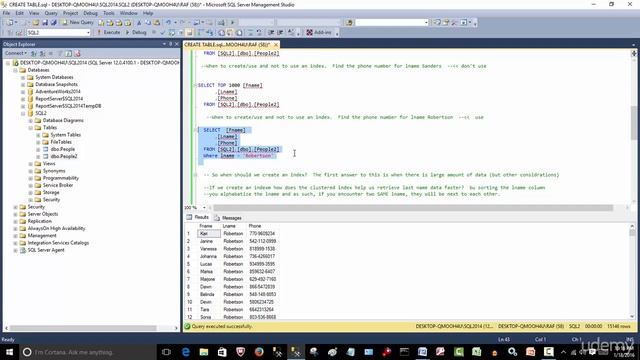The image size is (640, 360).
Task: Click the Connect Object Explorer plug icon
Action: tap(34, 53)
